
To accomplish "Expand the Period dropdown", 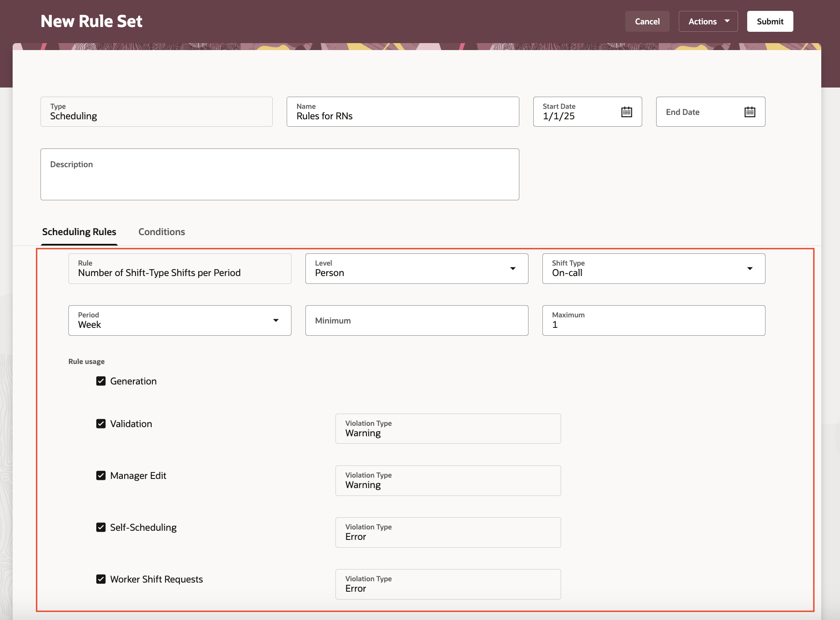I will pyautogui.click(x=276, y=320).
